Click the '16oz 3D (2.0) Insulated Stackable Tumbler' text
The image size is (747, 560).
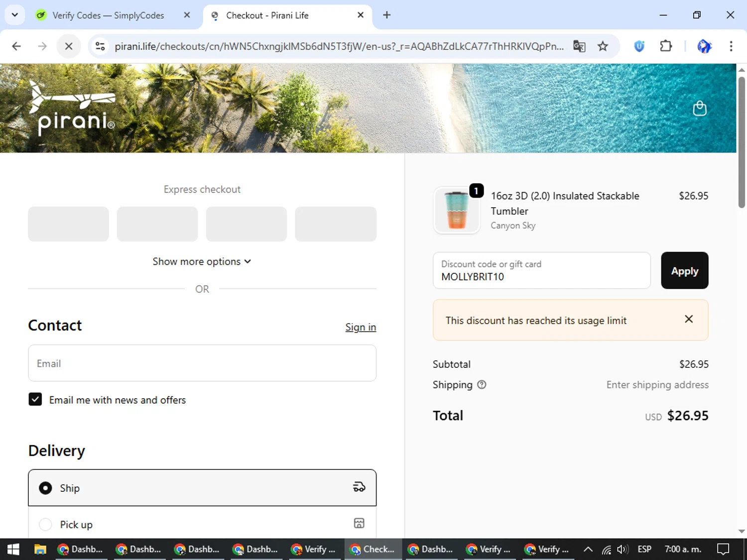click(565, 203)
